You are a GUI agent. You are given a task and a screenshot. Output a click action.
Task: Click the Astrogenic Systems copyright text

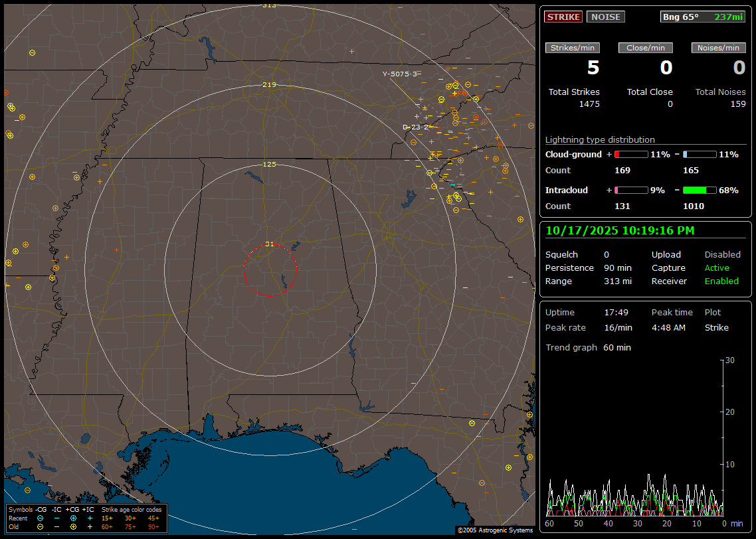(495, 530)
